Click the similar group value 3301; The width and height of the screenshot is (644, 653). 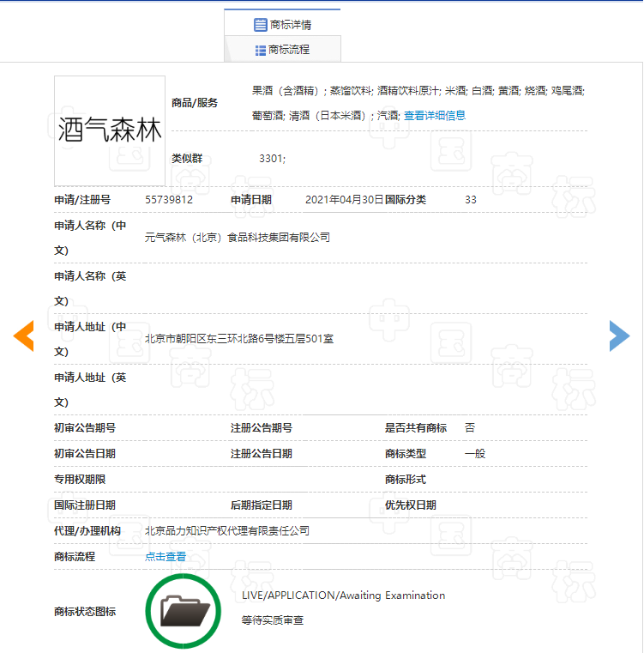(272, 158)
